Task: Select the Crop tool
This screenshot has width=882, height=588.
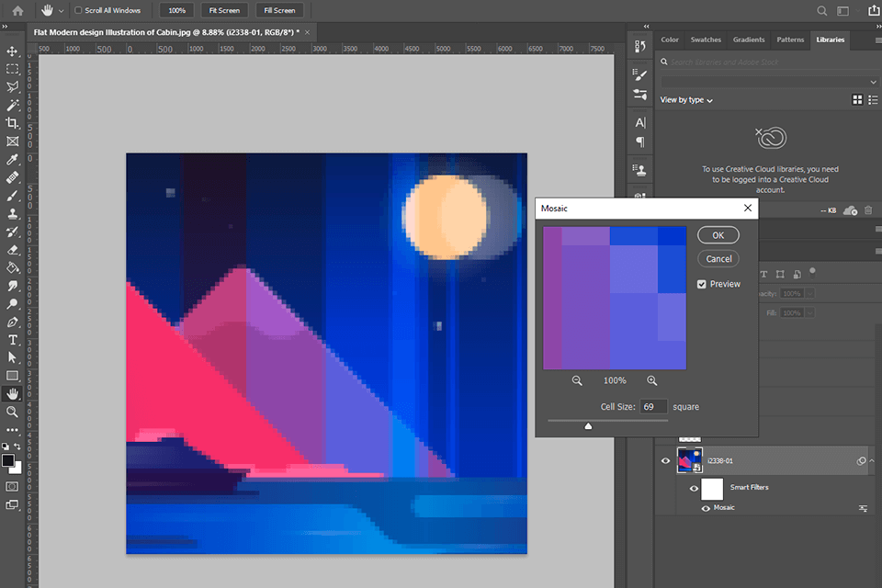Action: tap(13, 123)
